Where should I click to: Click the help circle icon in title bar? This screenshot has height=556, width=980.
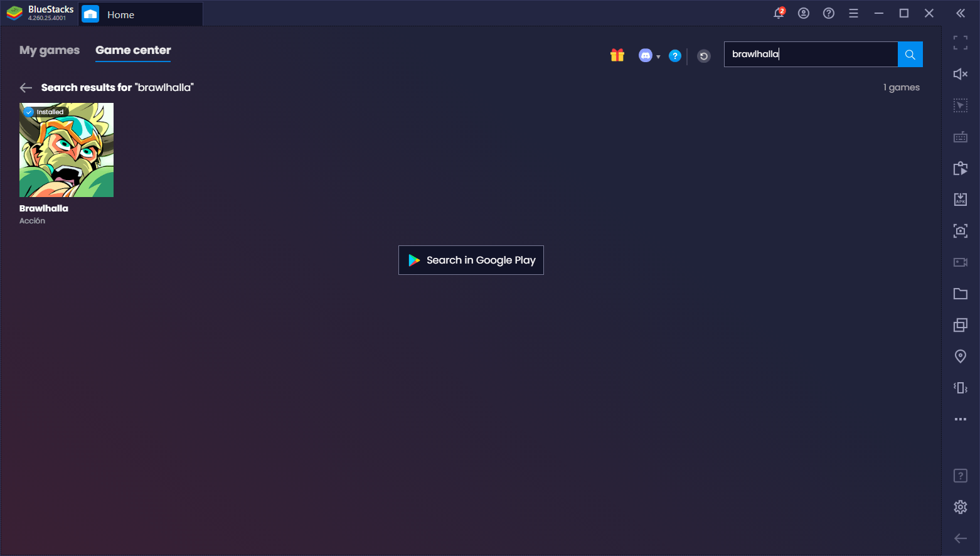829,13
